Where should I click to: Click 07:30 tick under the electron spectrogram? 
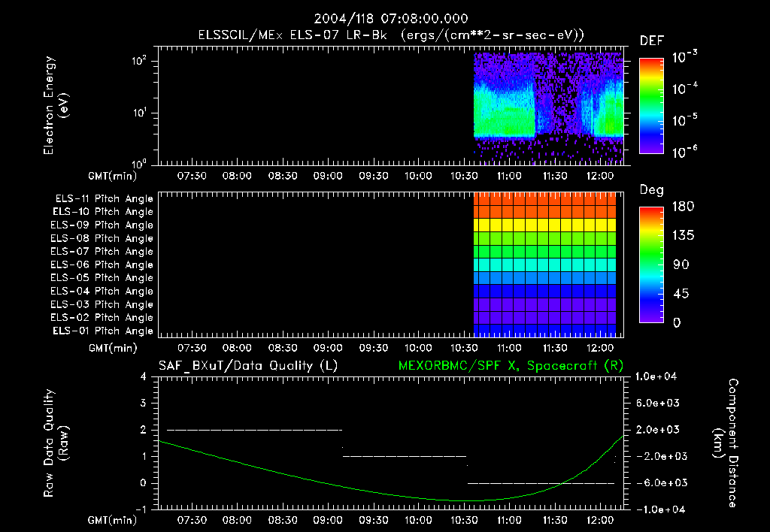coord(192,176)
